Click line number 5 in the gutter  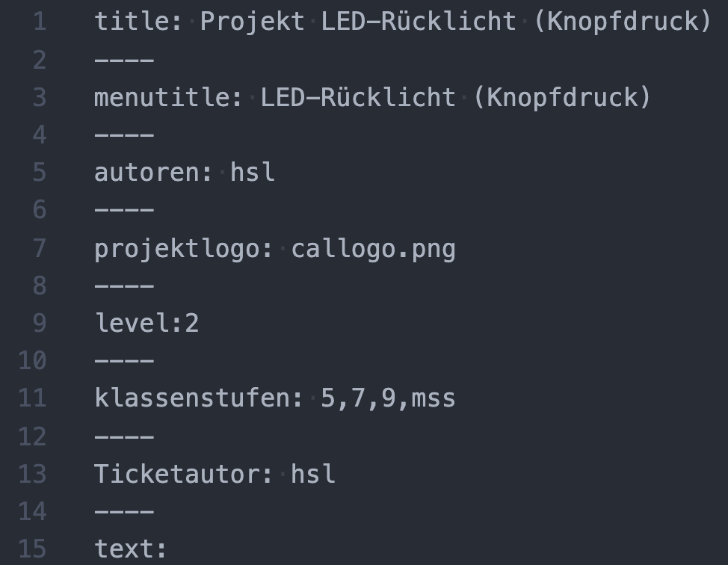click(39, 172)
